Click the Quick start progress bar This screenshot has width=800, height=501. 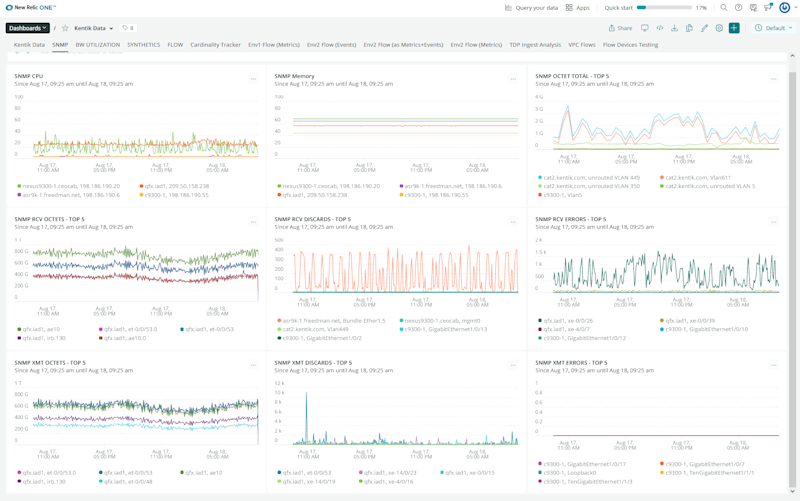[x=664, y=8]
